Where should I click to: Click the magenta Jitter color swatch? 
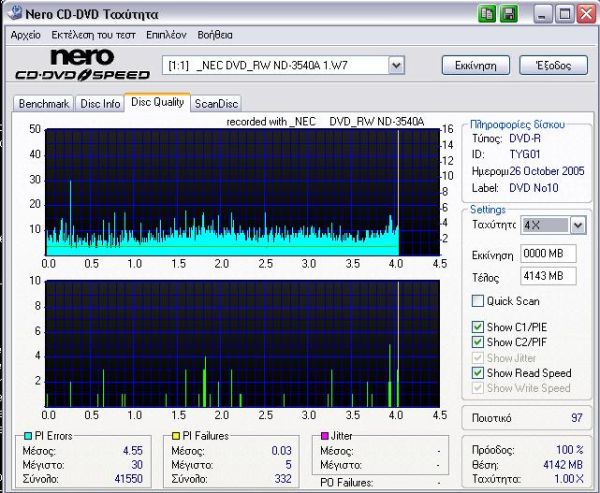click(324, 436)
